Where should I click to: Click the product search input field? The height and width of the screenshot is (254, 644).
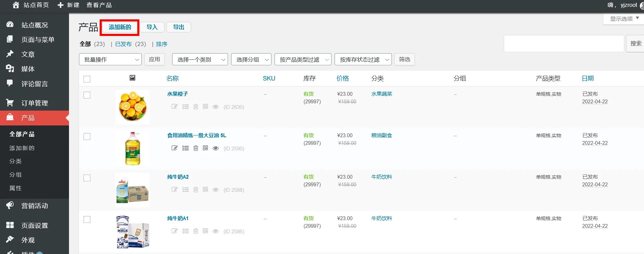564,44
